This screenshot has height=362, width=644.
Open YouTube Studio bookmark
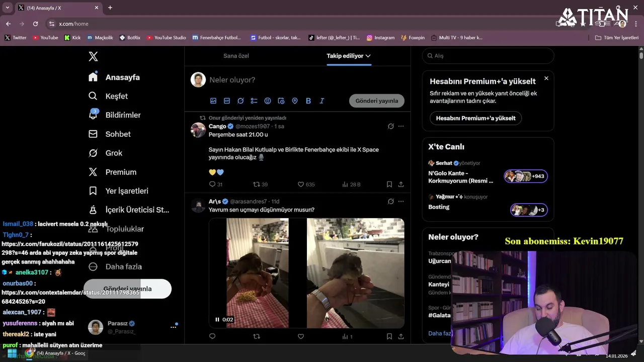point(166,38)
